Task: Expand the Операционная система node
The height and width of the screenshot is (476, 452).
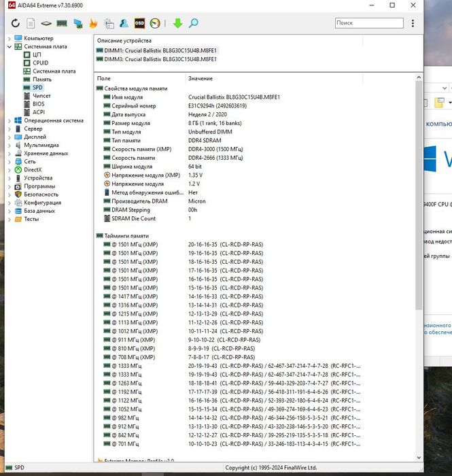Action: (x=9, y=121)
